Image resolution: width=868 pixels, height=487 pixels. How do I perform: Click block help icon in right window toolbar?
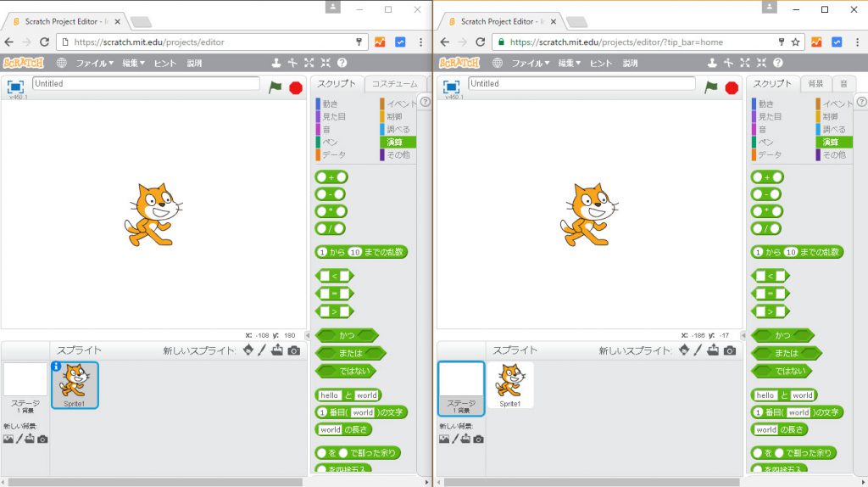tap(778, 63)
